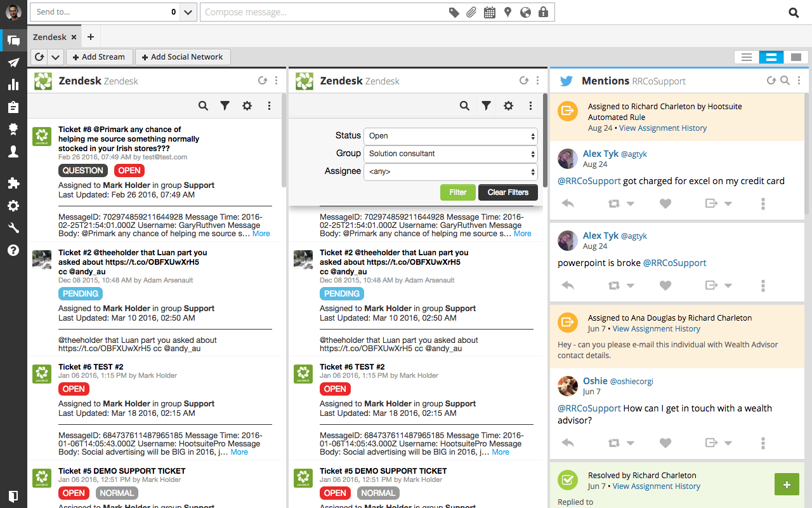This screenshot has height=508, width=812.
Task: Click the padlock privacy icon
Action: point(543,12)
